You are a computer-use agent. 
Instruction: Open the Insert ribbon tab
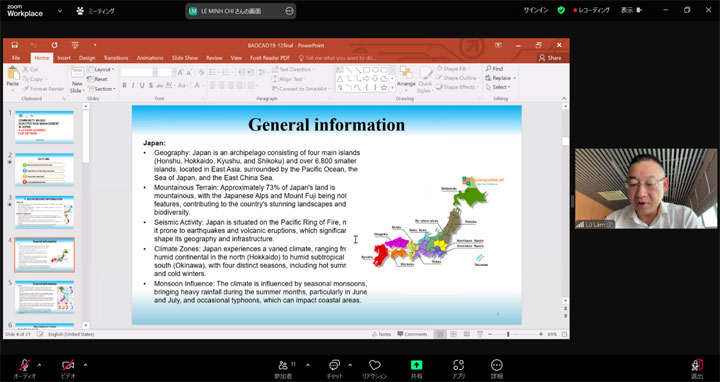click(64, 58)
